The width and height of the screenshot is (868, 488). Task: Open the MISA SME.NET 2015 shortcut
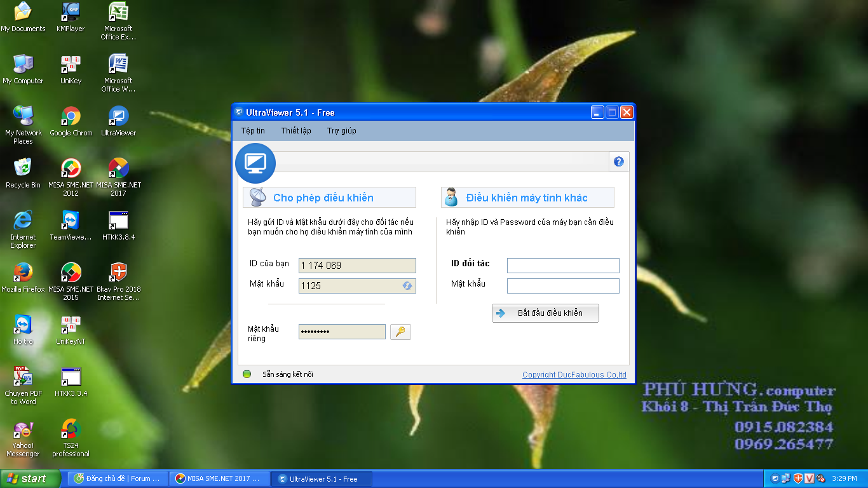[x=71, y=281]
